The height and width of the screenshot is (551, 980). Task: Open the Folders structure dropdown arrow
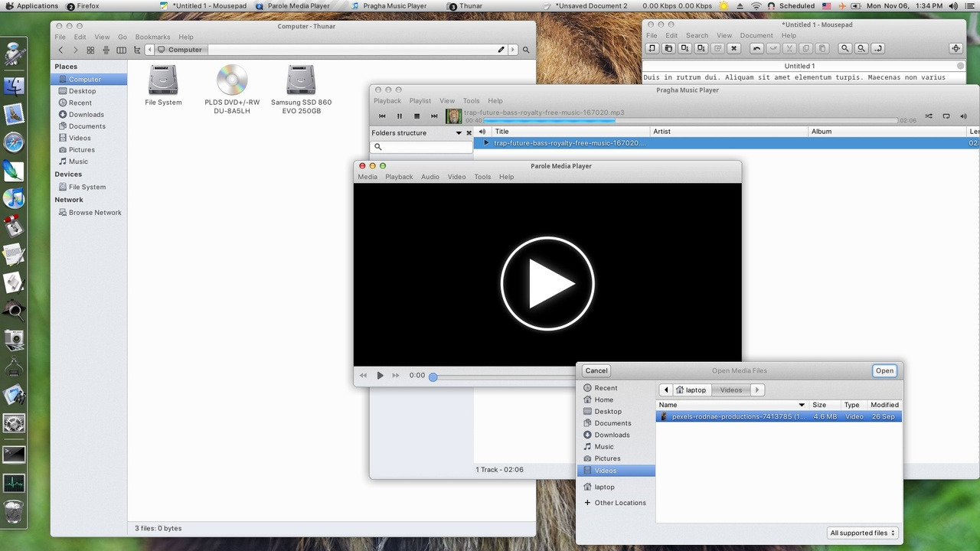(x=459, y=133)
